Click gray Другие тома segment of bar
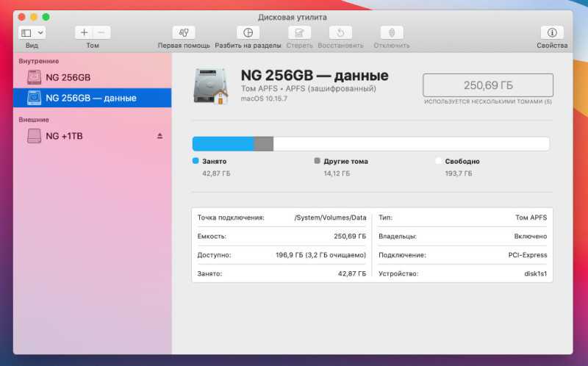 264,144
